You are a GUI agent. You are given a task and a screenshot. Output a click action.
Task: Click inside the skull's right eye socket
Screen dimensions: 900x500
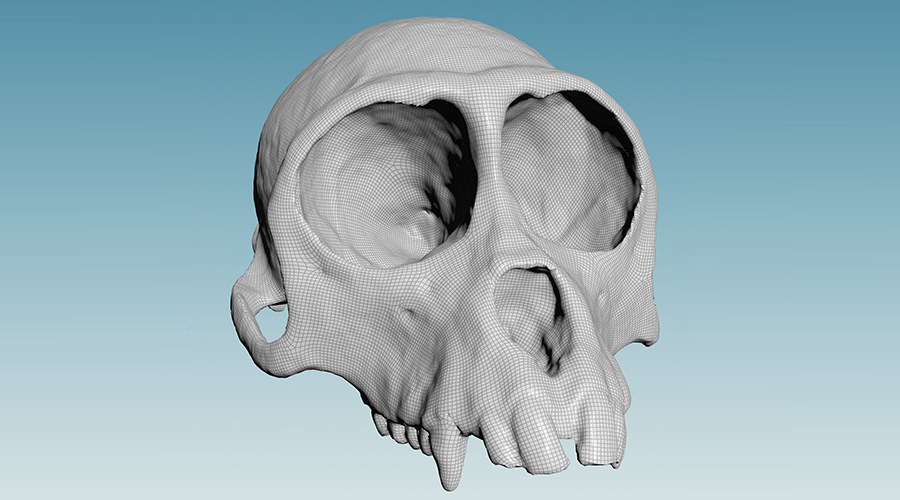pos(565,175)
